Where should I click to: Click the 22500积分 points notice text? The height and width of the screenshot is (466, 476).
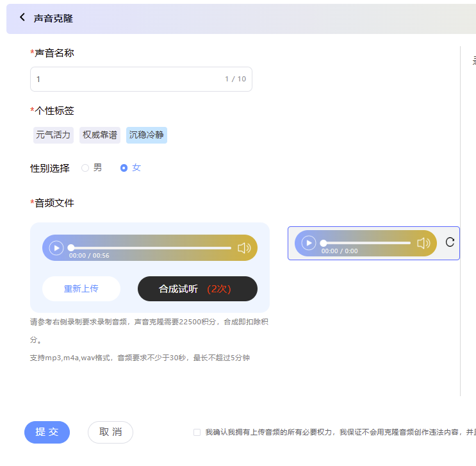[149, 331]
